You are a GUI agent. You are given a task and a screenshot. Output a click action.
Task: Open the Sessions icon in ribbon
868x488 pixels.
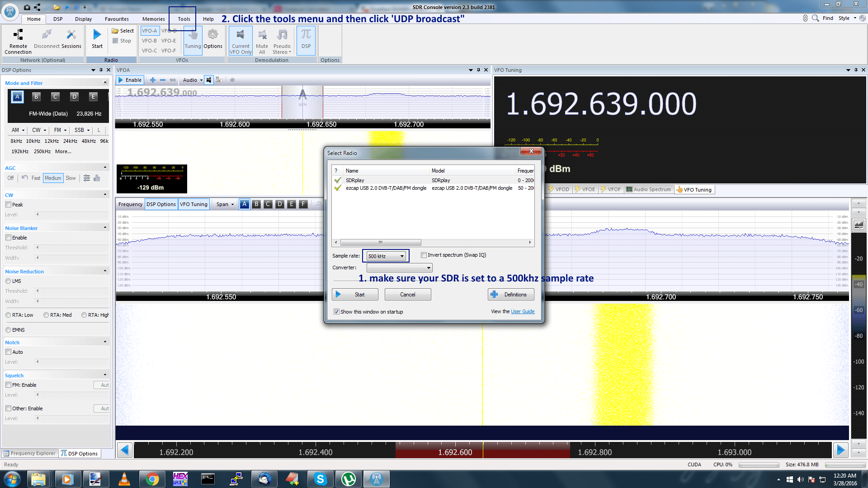point(71,35)
